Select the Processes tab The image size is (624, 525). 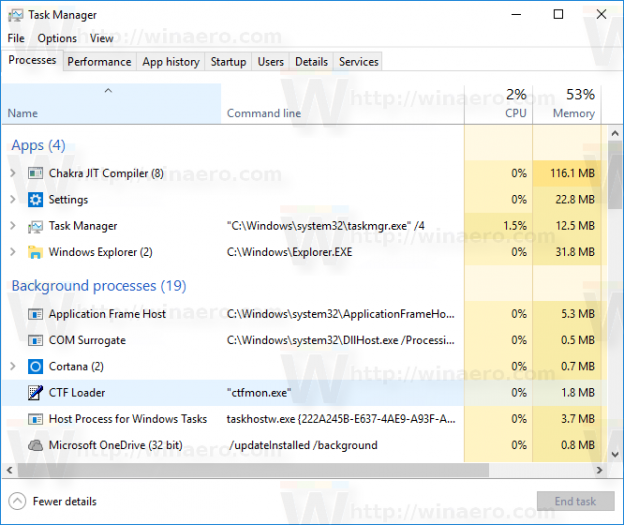(x=32, y=60)
